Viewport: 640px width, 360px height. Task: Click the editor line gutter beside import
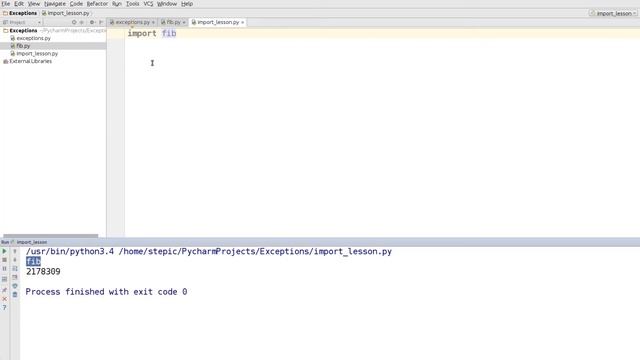(116, 33)
